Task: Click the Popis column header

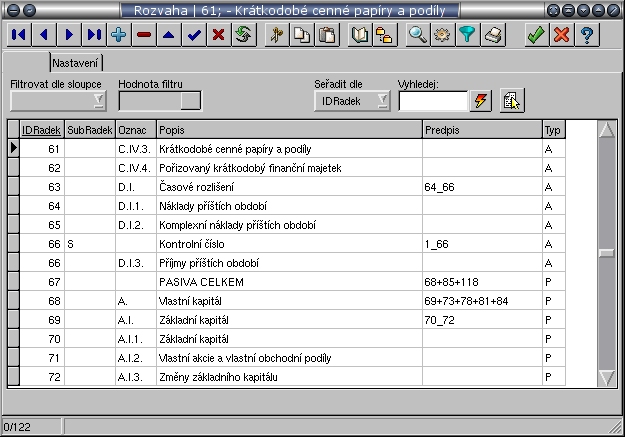Action: click(x=288, y=130)
